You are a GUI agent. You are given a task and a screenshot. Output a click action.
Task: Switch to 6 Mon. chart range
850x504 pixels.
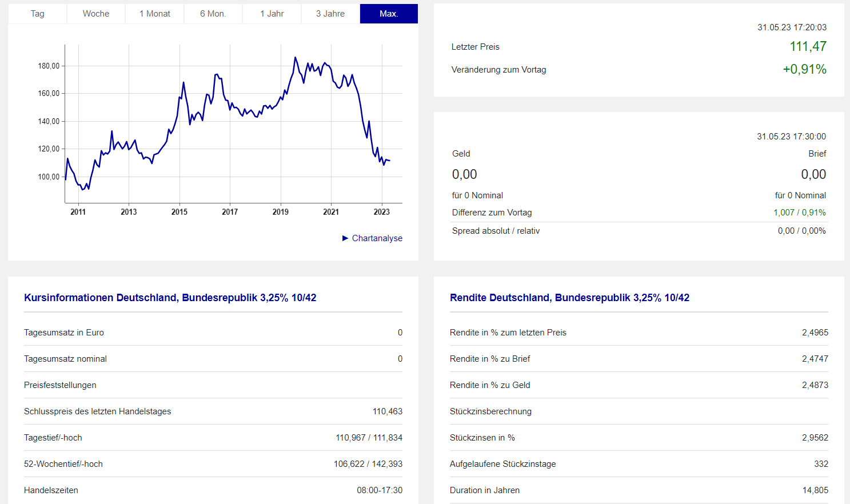tap(213, 14)
